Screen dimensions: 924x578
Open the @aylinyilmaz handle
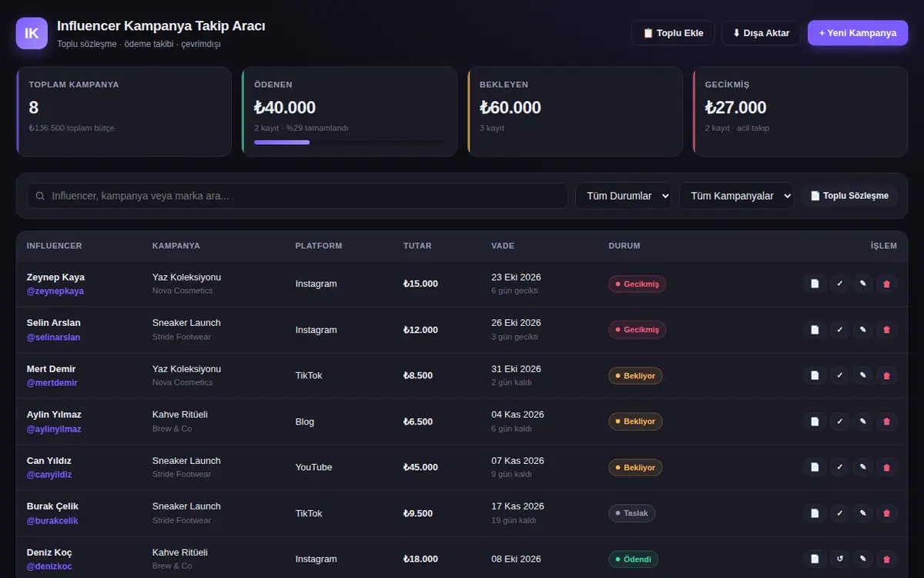pos(54,428)
